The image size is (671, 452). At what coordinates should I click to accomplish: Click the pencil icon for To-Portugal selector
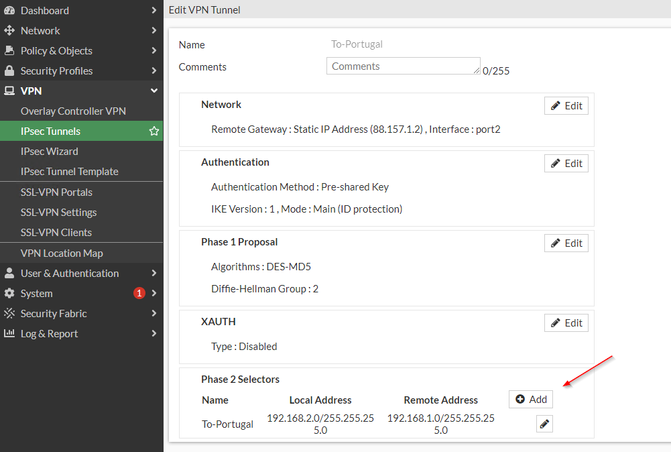[x=545, y=424]
